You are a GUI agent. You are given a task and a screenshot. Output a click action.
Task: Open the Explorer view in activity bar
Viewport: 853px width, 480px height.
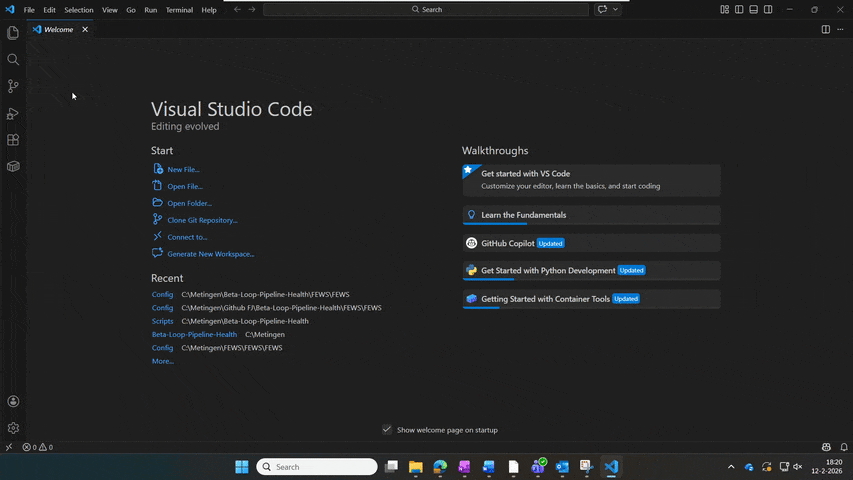click(x=13, y=33)
